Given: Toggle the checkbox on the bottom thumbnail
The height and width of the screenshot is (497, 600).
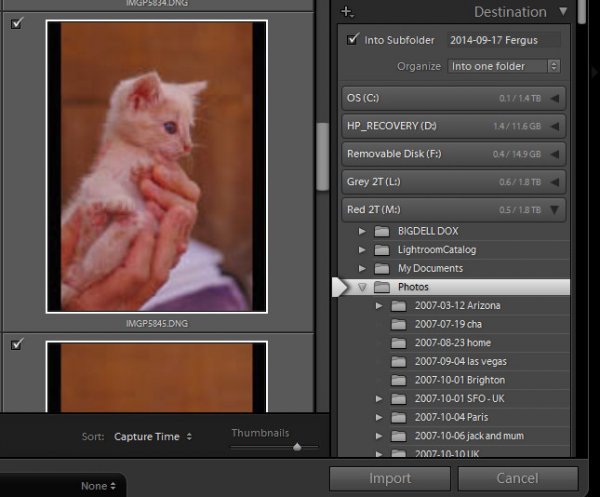Looking at the screenshot, I should [x=16, y=345].
